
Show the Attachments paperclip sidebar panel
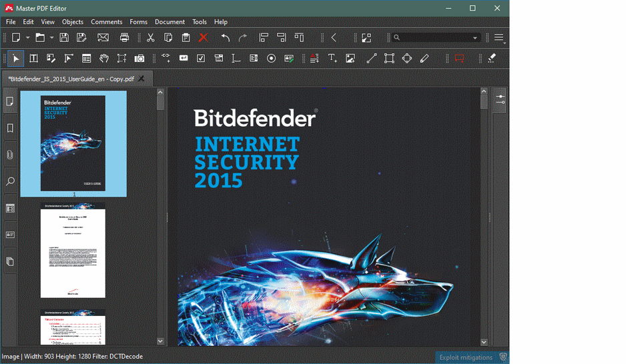[10, 155]
